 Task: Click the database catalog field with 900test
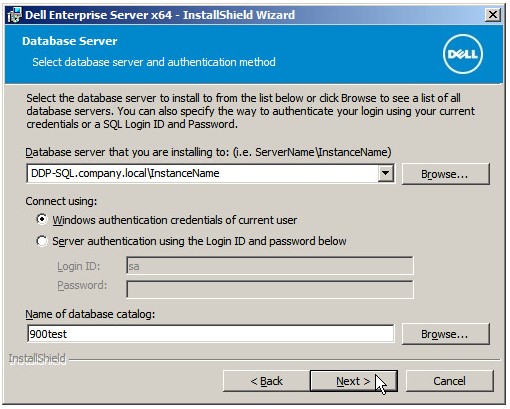[x=210, y=334]
